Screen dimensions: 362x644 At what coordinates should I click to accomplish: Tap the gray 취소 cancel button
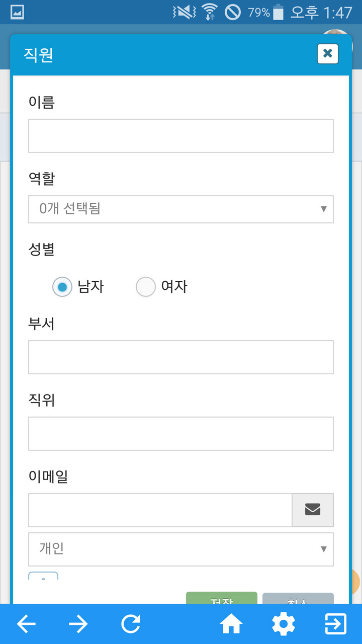(x=298, y=598)
